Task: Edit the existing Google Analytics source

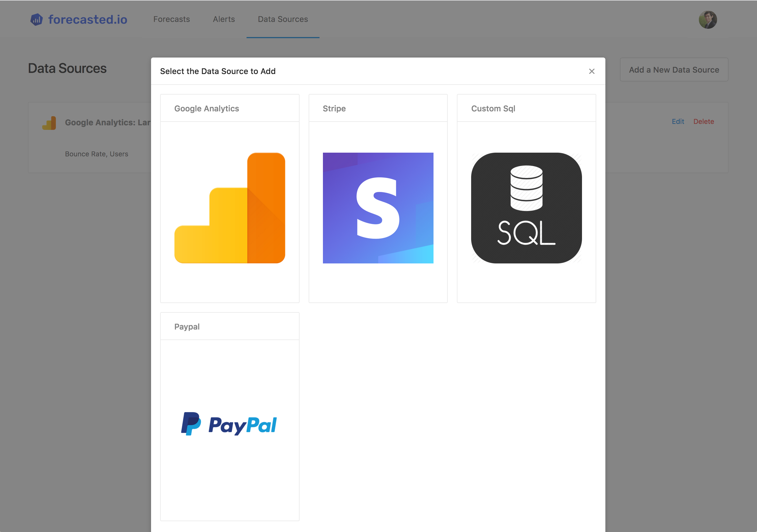Action: click(x=677, y=122)
